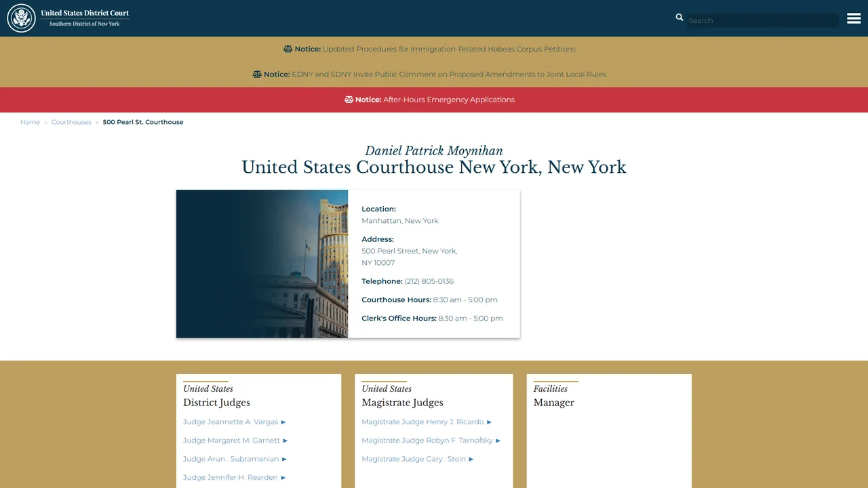
Task: Click scales icon beside After-Hours notice
Action: (x=349, y=99)
